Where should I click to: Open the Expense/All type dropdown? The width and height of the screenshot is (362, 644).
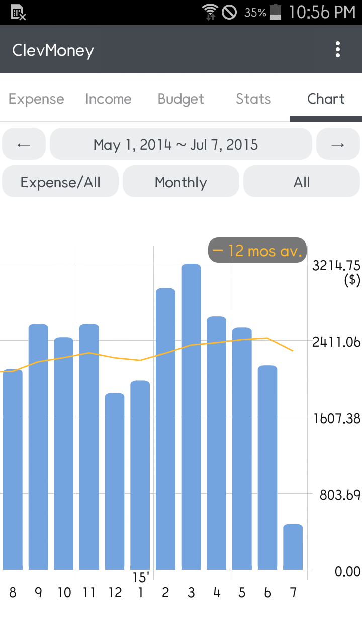click(60, 182)
